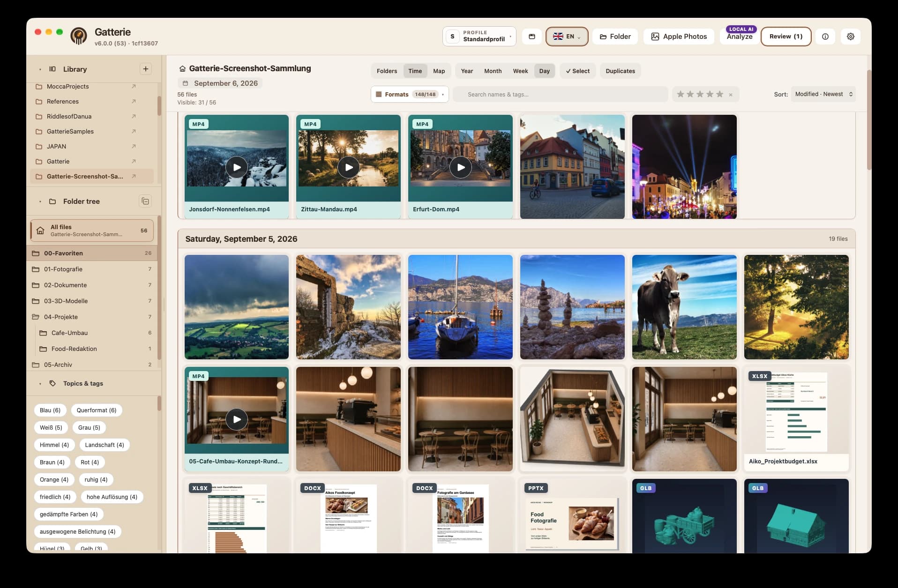The image size is (898, 588).
Task: Play the Jonsdorf-Nonnenfelsen.mp4 video
Action: (237, 167)
